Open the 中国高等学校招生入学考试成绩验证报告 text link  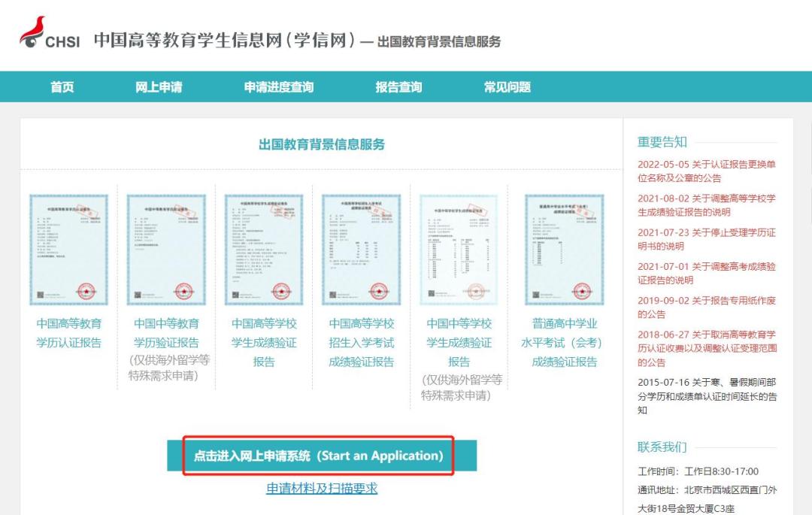pyautogui.click(x=362, y=343)
